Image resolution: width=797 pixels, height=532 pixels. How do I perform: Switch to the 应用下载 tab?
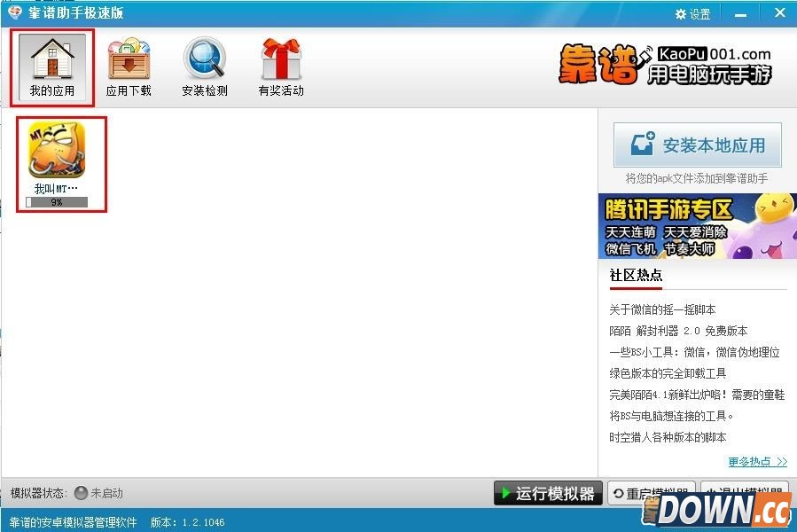[129, 66]
